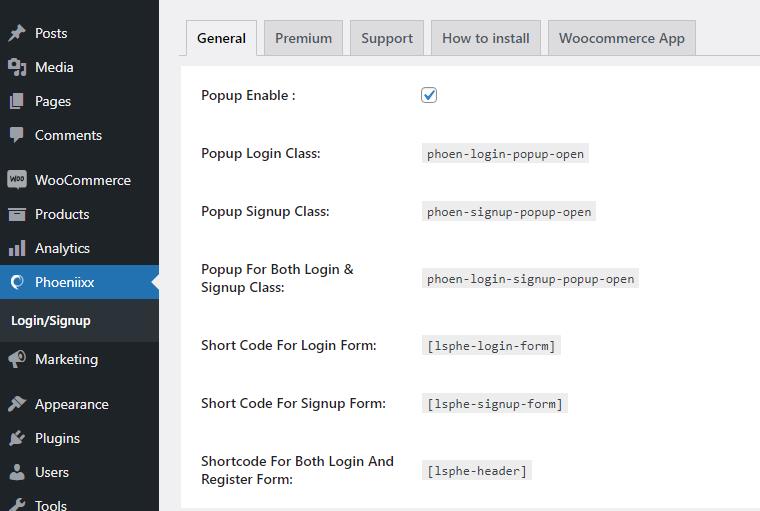
Task: Click the Marketing megaphone icon
Action: click(17, 359)
